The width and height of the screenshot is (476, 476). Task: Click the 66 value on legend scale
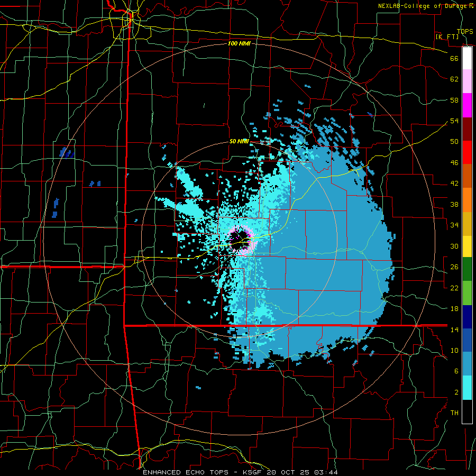click(x=454, y=58)
